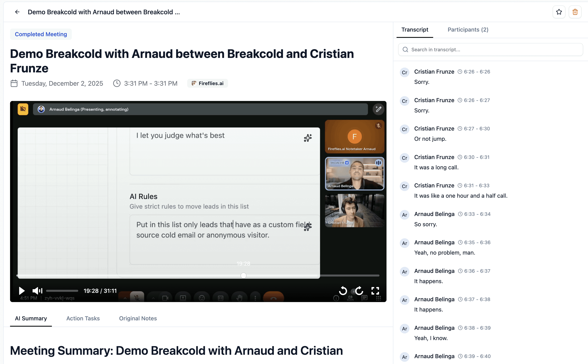Mute the video with speaker icon
The height and width of the screenshot is (364, 588).
[38, 291]
